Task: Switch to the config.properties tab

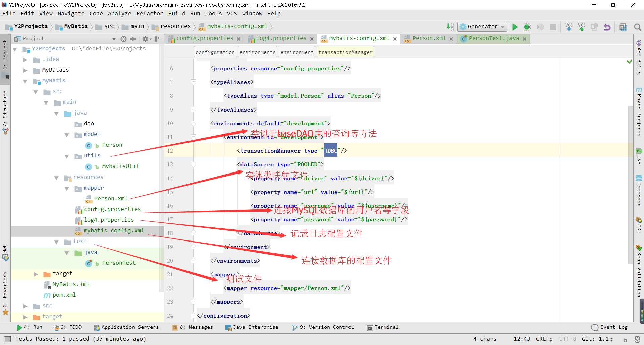Action: click(205, 38)
